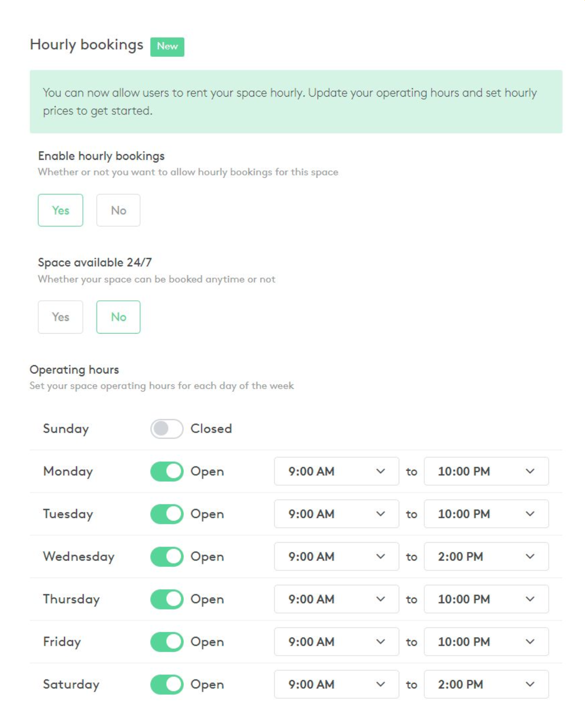Screen dimensions: 585x728
Task: Open Friday opening time dropdown
Action: (336, 642)
